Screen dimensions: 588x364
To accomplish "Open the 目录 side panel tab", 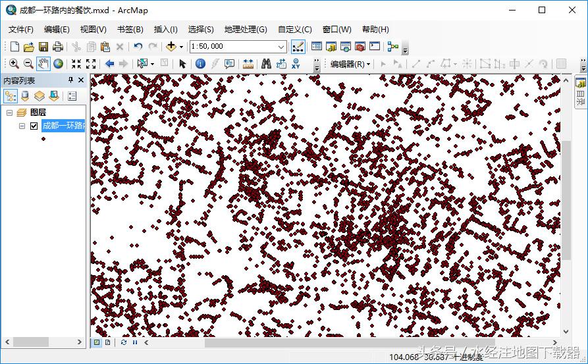I will (x=581, y=92).
